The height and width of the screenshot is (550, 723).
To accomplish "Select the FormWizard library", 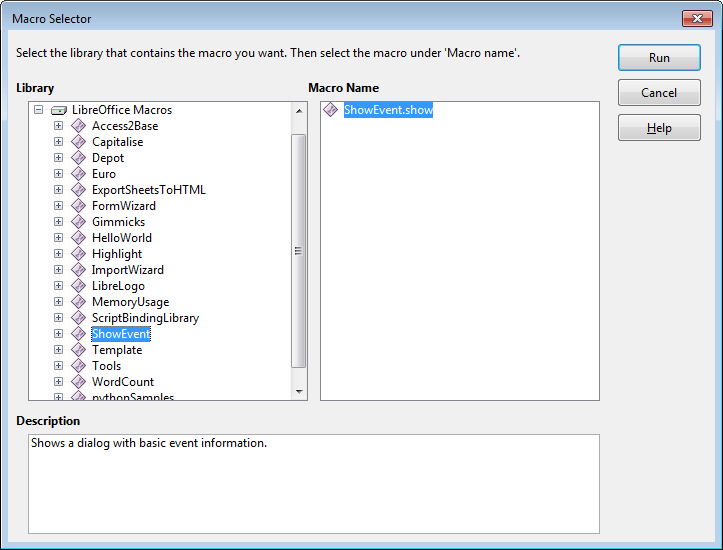I will pyautogui.click(x=124, y=206).
